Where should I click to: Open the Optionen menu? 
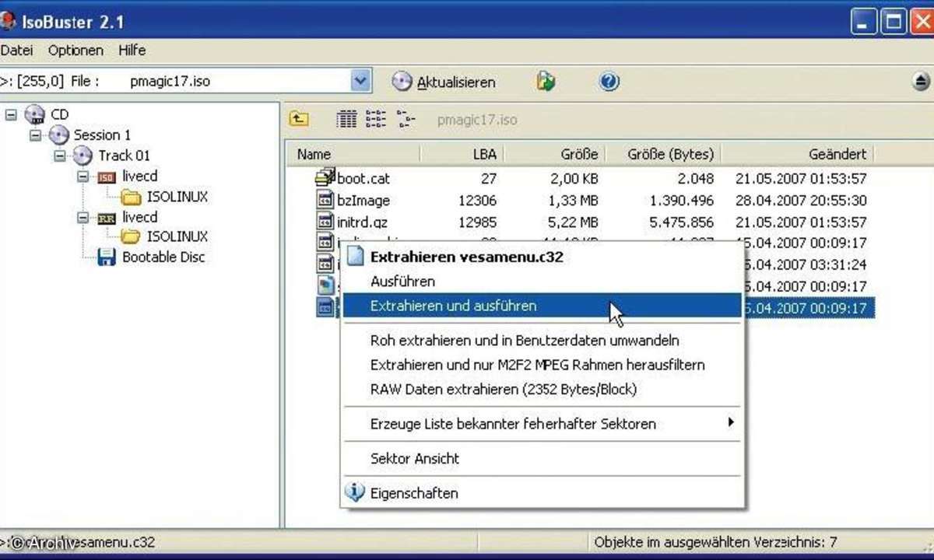pyautogui.click(x=75, y=51)
